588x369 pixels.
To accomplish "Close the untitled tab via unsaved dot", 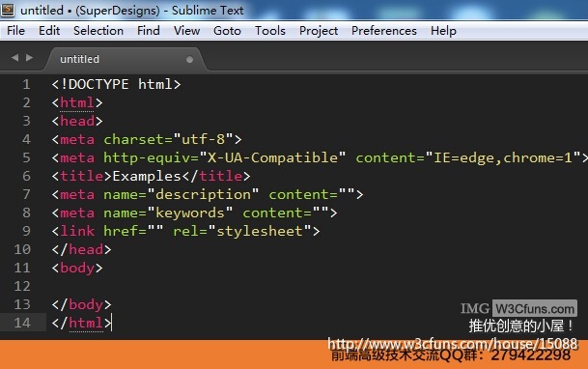I will [x=189, y=60].
